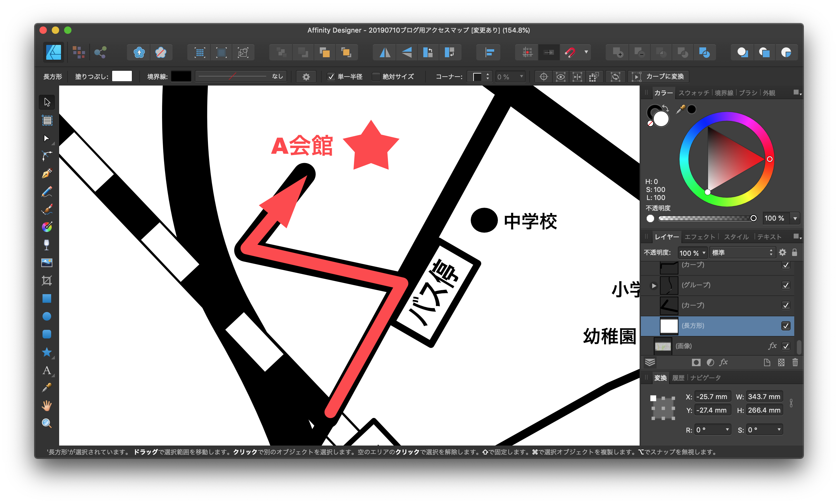The height and width of the screenshot is (504, 838).
Task: Pick the Star shape tool
Action: pos(47,352)
